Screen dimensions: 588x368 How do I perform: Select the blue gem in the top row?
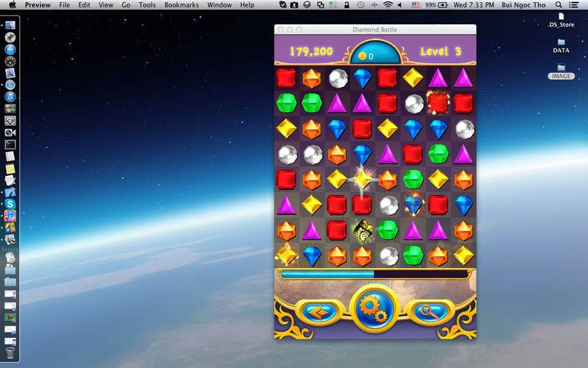coord(362,78)
